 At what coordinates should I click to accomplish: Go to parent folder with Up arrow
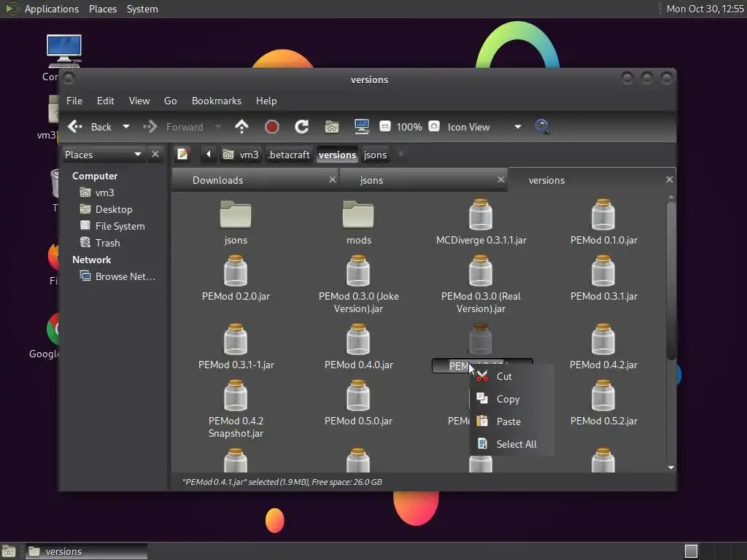pos(241,127)
